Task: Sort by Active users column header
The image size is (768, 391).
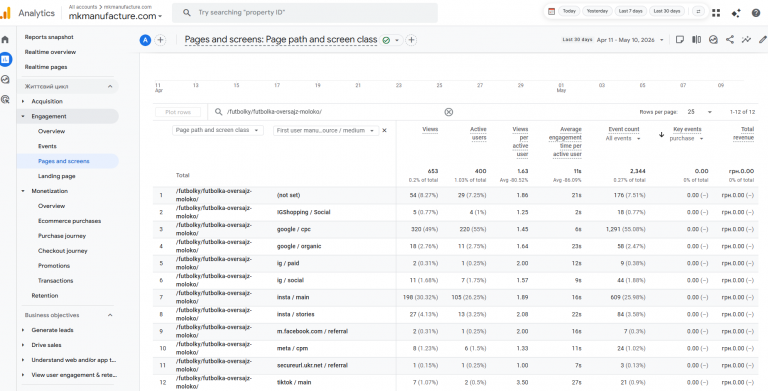Action: [x=478, y=133]
